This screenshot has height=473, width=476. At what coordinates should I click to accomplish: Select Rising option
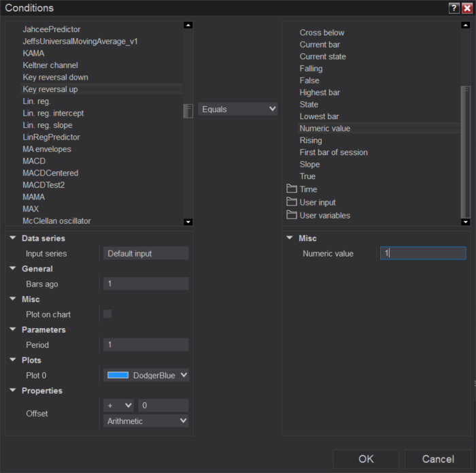(x=311, y=140)
